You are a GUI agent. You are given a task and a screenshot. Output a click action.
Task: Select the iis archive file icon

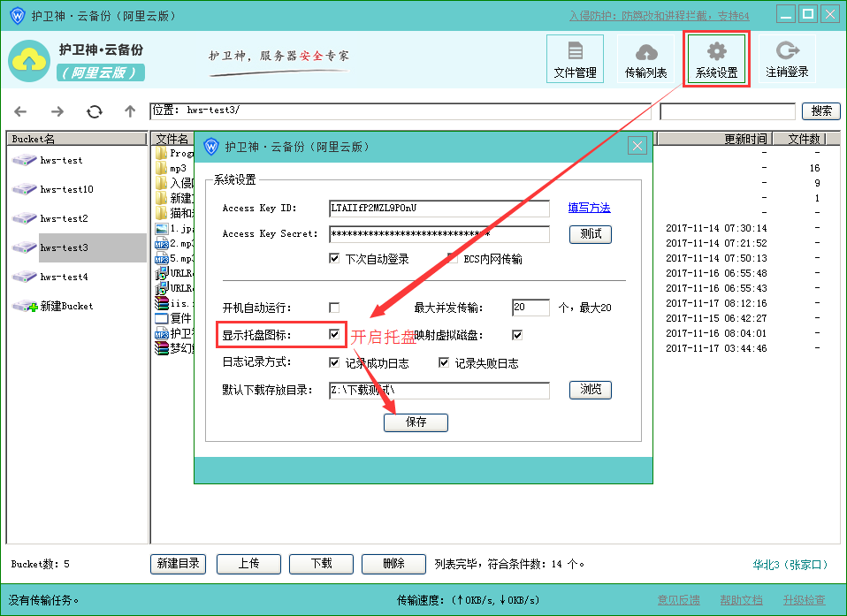[x=161, y=303]
